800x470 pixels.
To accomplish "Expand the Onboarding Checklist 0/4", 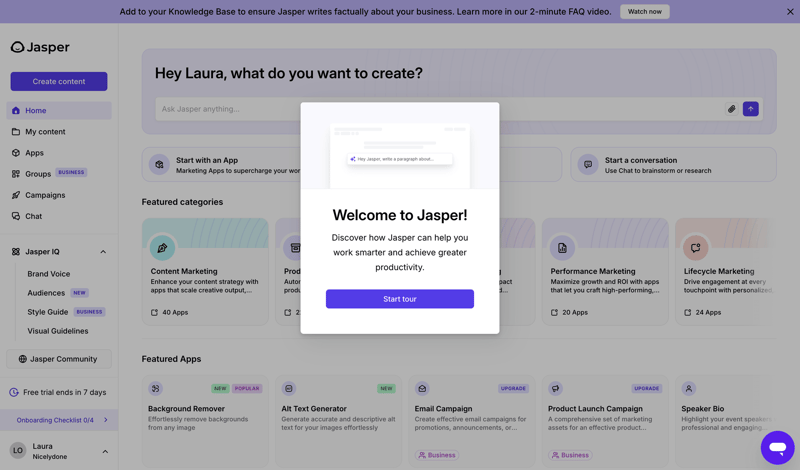I will (59, 420).
